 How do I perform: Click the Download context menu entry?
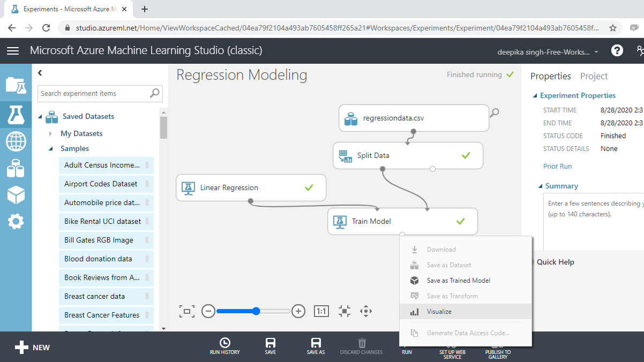[466, 250]
